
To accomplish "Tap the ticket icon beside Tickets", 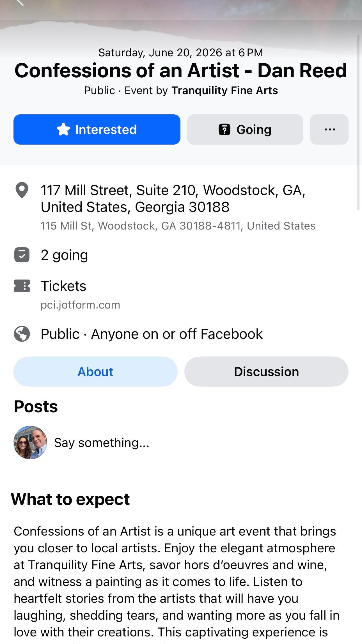I will click(22, 286).
